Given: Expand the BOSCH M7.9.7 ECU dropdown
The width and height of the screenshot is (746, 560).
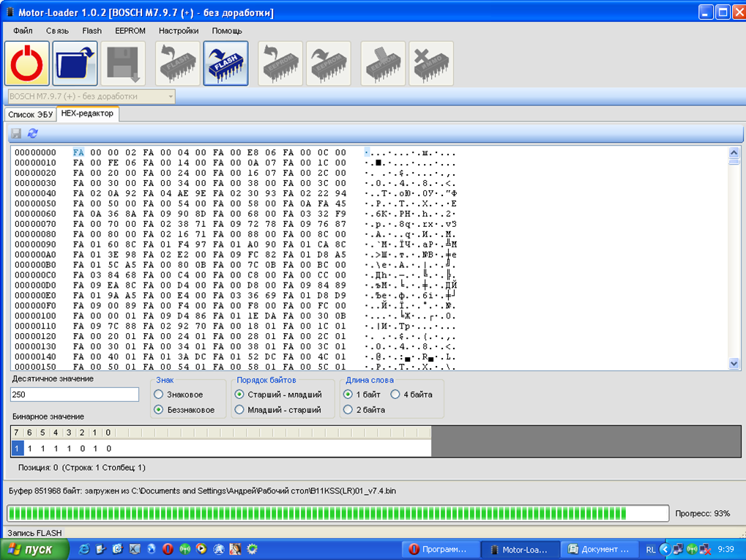Looking at the screenshot, I should point(171,97).
